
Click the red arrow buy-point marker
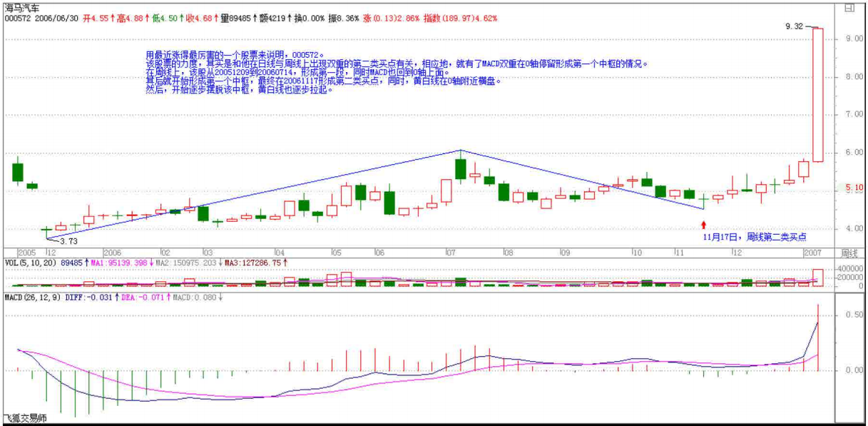pos(704,225)
